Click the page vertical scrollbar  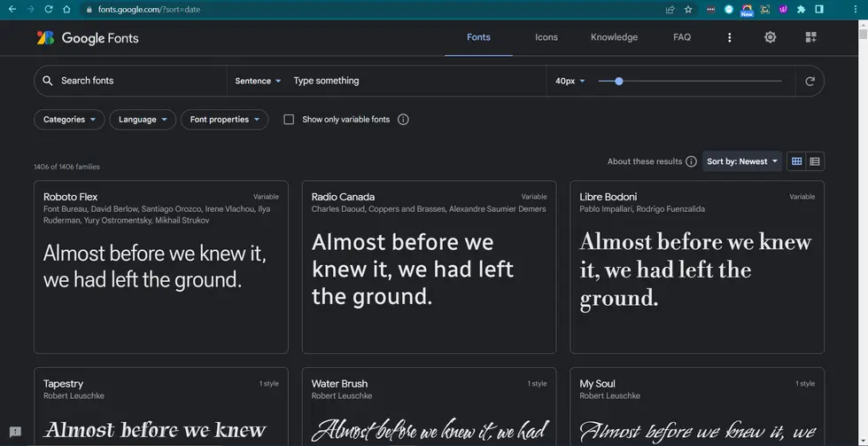click(863, 232)
